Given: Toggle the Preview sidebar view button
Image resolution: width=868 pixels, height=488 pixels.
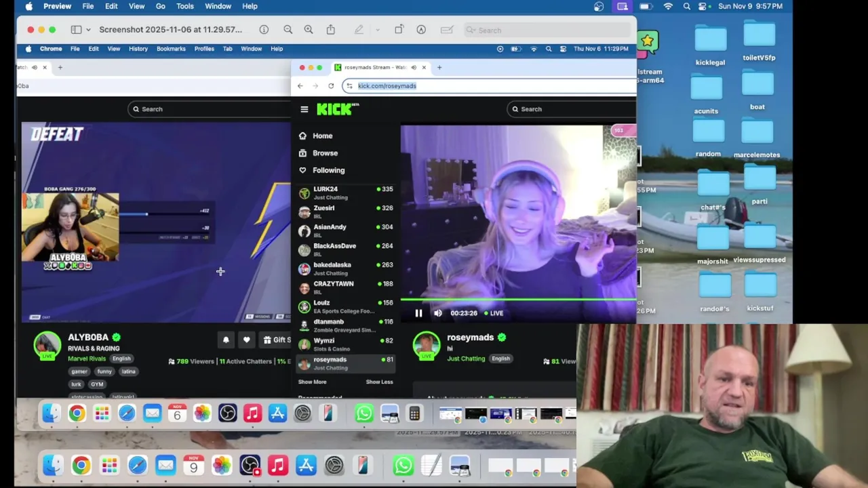Looking at the screenshot, I should tap(76, 30).
